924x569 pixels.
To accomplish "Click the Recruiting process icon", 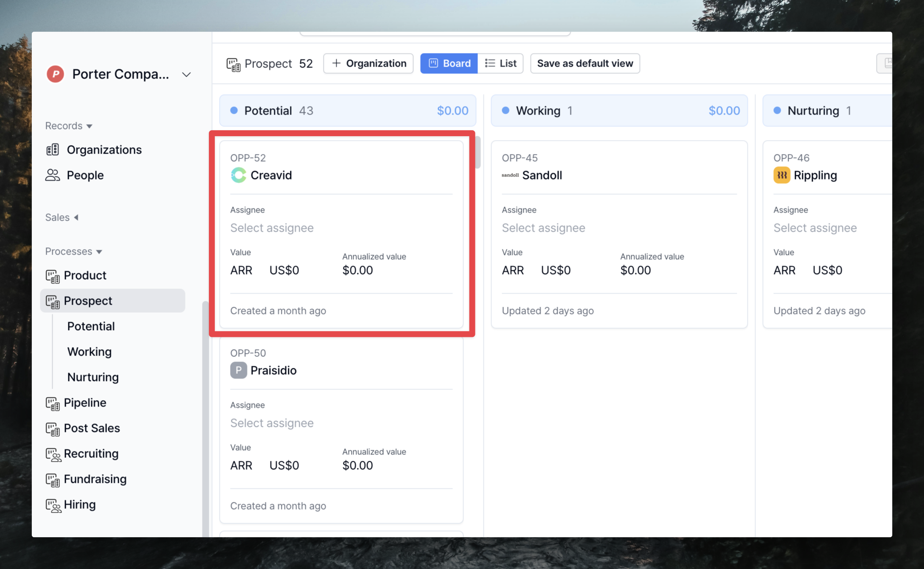I will [x=53, y=454].
